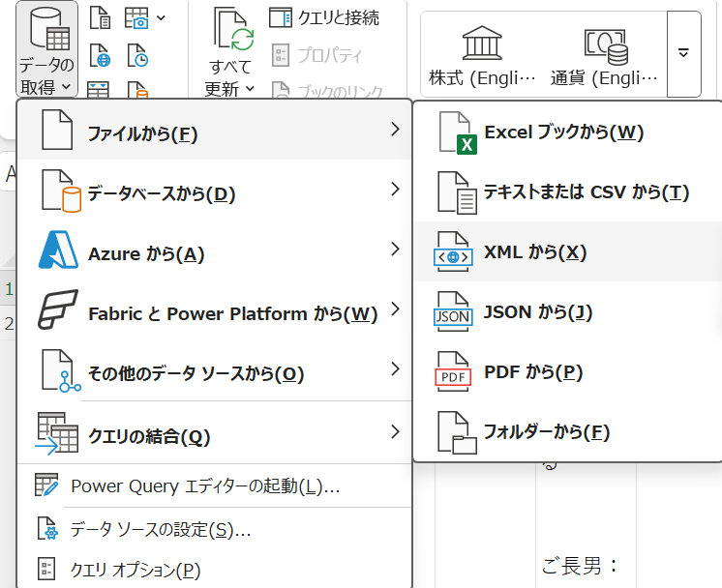Open データ ソースの設定(S)
722x588 pixels.
pos(214,529)
